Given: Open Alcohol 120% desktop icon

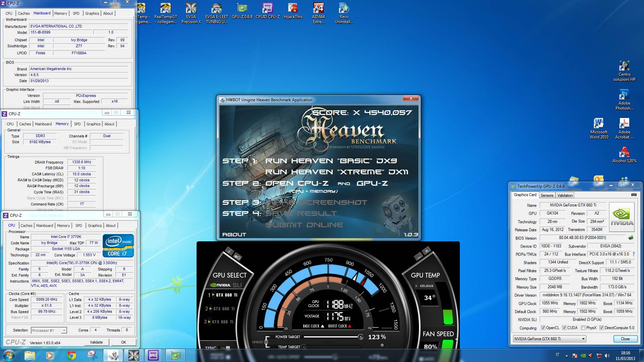Looking at the screenshot, I should coord(624,155).
